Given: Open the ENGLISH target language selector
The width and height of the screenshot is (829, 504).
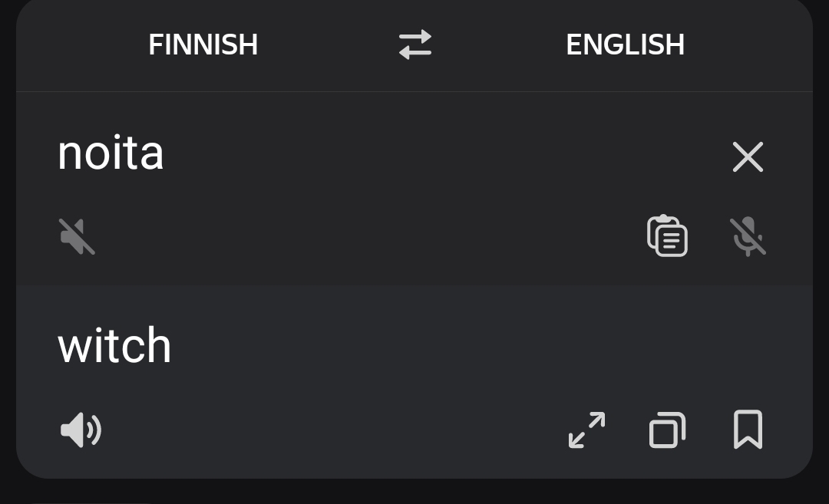Looking at the screenshot, I should [625, 44].
